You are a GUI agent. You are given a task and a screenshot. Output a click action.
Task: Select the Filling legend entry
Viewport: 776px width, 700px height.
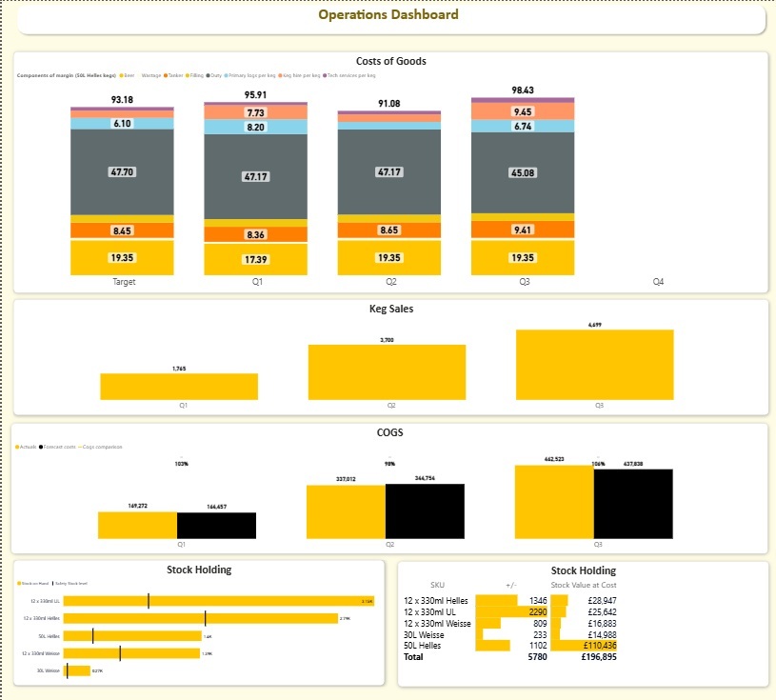click(194, 76)
